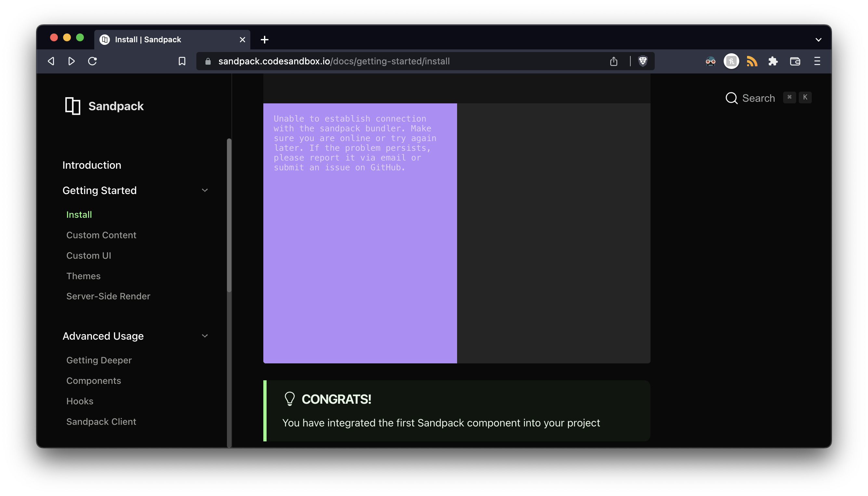868x496 pixels.
Task: Navigate to Server-Side Render docs
Action: pyautogui.click(x=108, y=296)
